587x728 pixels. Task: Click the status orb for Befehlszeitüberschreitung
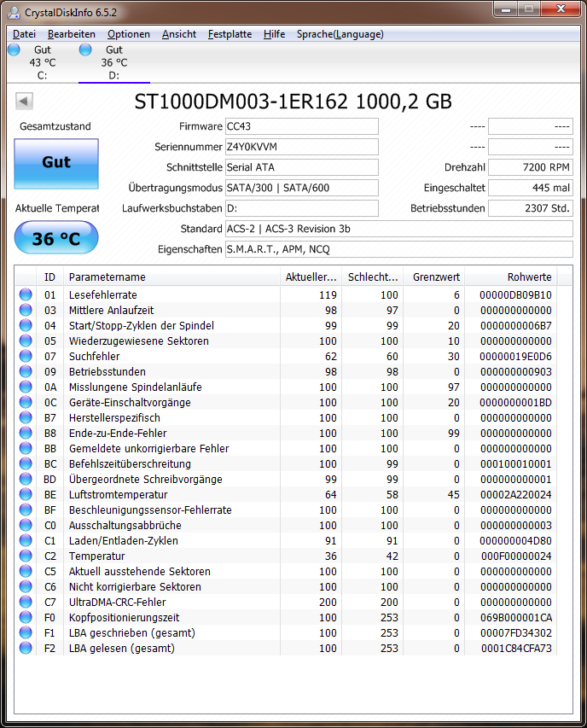coord(26,463)
